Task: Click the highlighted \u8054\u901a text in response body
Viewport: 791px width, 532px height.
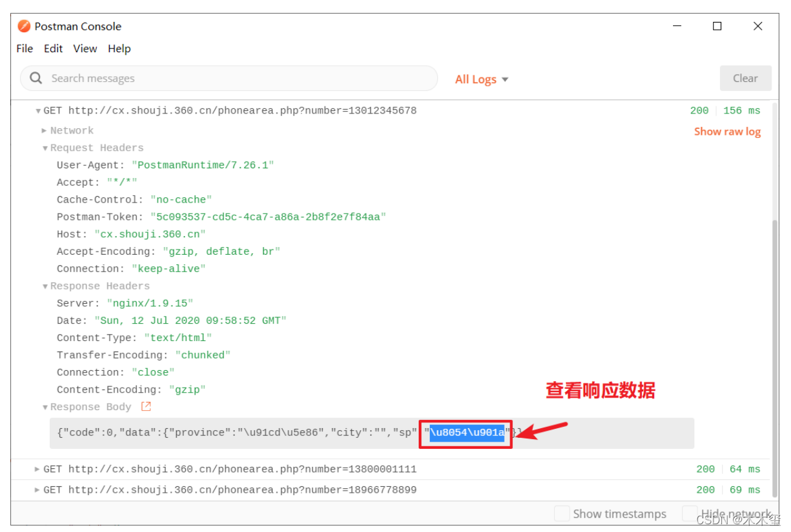Action: coord(467,433)
